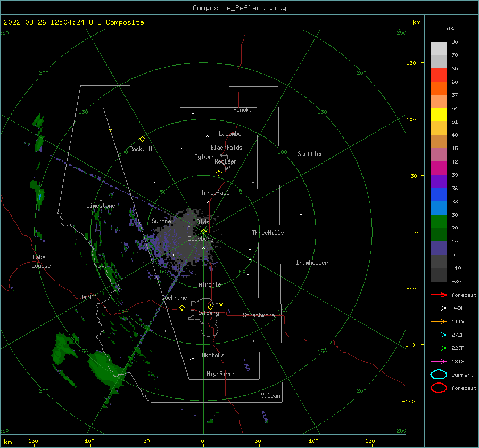This screenshot has height=448, width=479.
Task: Click the HighRiver label
Action: click(221, 374)
